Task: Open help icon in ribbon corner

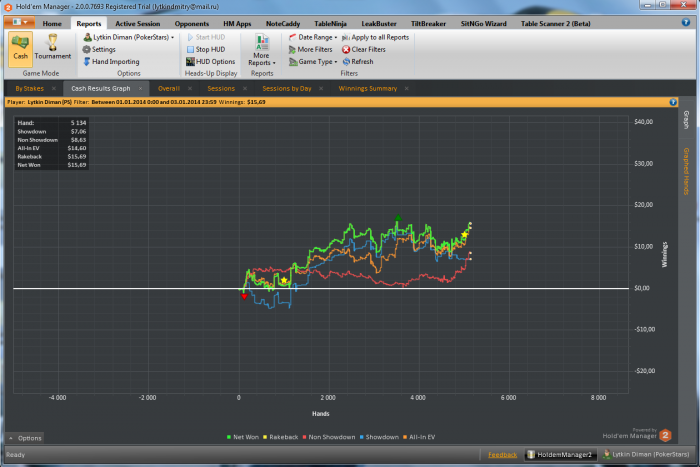Action: [x=686, y=22]
